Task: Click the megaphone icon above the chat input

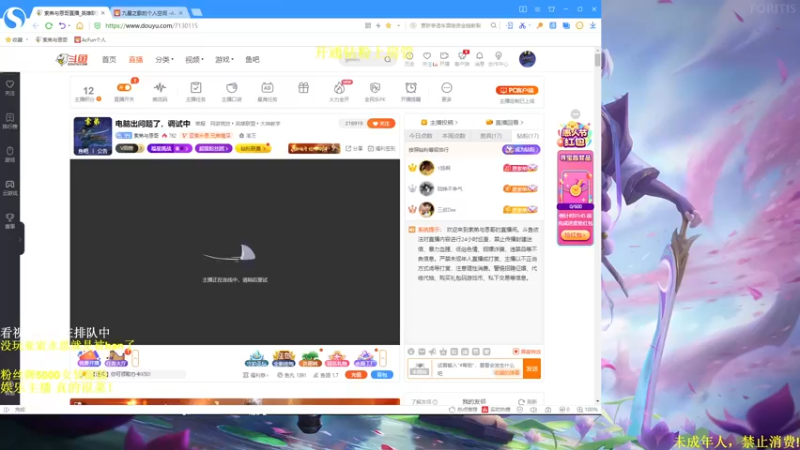Action: click(433, 352)
